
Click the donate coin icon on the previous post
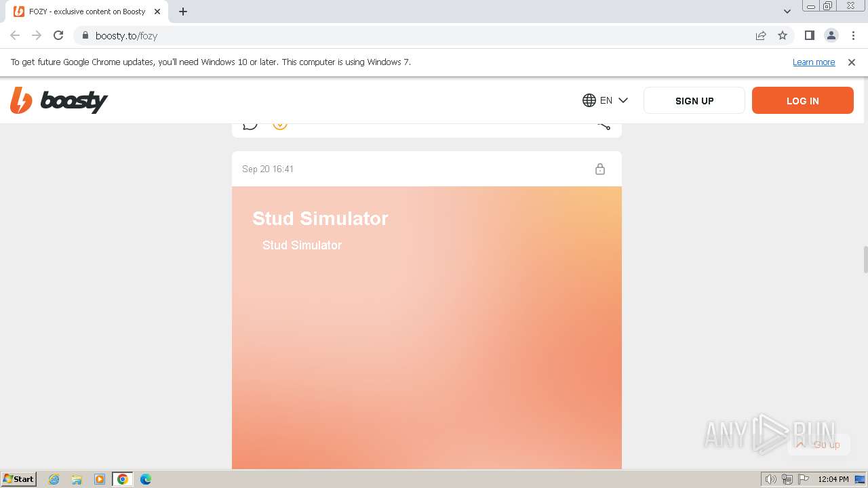[280, 125]
